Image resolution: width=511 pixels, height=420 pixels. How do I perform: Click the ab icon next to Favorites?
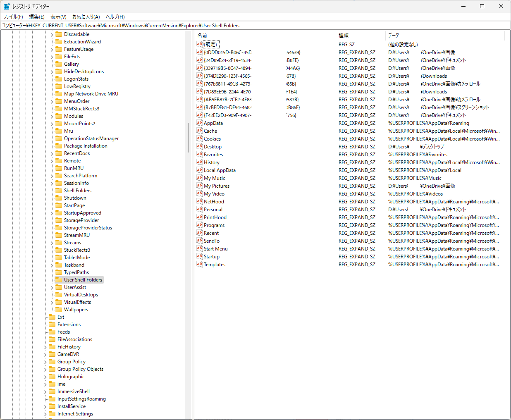pyautogui.click(x=200, y=154)
